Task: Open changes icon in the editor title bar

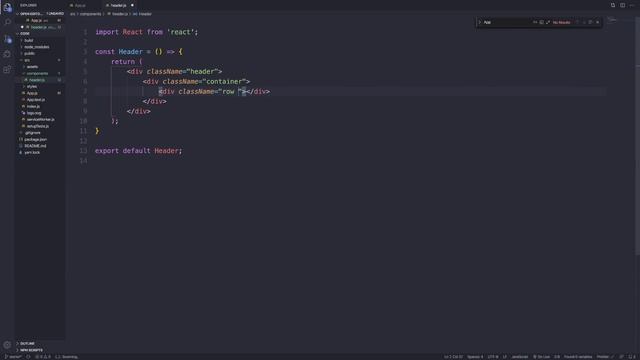Action: click(613, 5)
